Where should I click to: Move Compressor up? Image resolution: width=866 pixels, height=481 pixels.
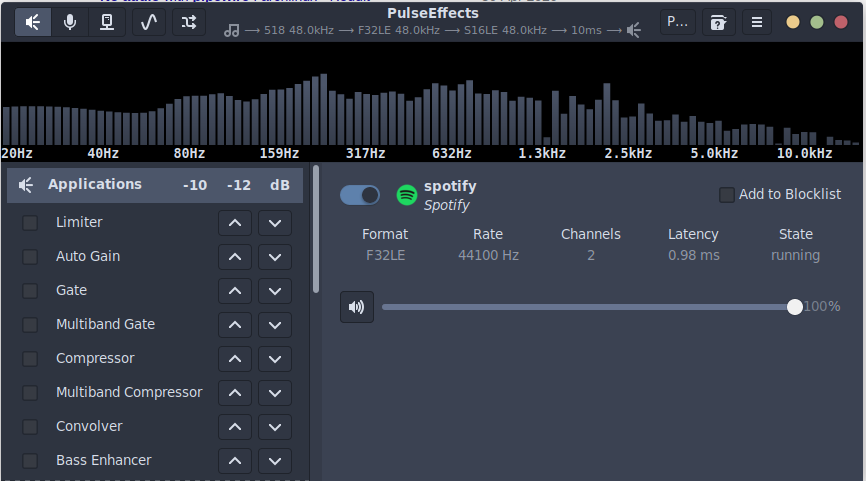click(235, 359)
